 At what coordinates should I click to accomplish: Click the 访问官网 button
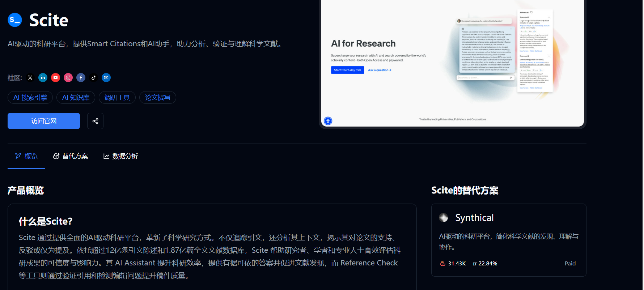(x=44, y=121)
